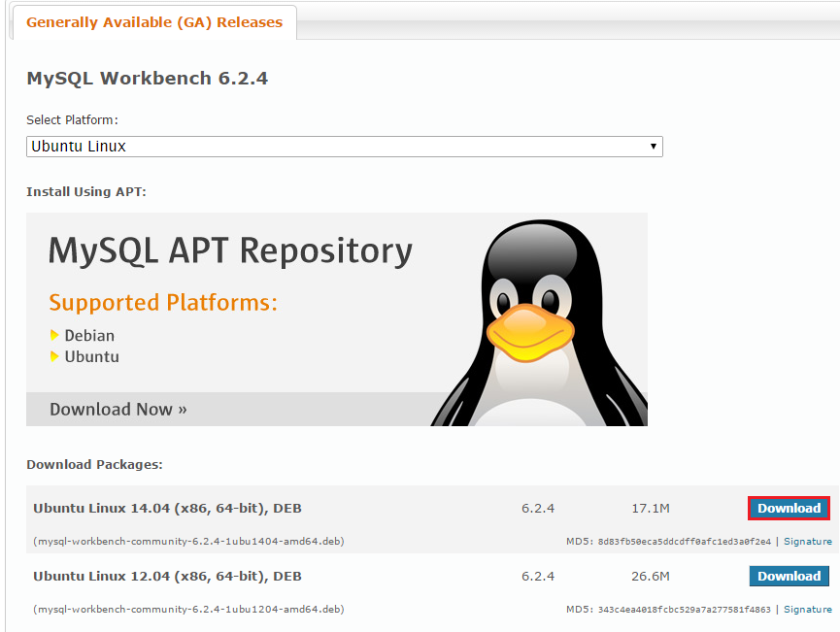Click the yellow arrow icon beside Ubuntu
Screen dimensions: 840x632
[x=55, y=356]
